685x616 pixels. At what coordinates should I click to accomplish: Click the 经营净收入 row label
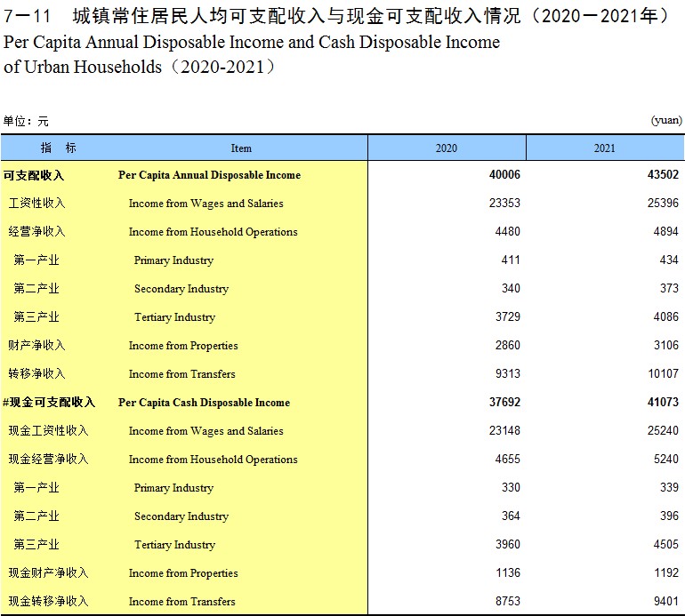click(x=36, y=231)
